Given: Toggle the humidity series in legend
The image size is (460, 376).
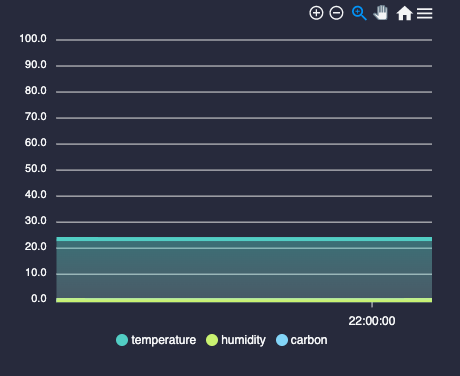Looking at the screenshot, I should click(x=236, y=340).
